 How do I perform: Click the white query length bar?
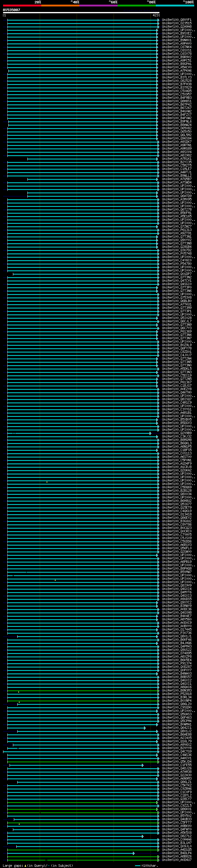click(81, 12)
